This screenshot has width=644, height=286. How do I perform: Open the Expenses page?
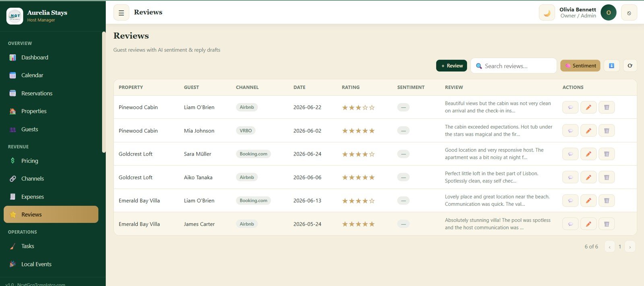pyautogui.click(x=51, y=197)
